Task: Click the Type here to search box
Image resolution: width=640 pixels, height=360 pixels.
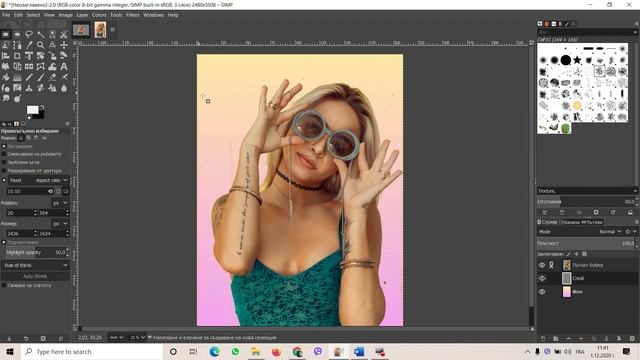Action: click(x=92, y=351)
